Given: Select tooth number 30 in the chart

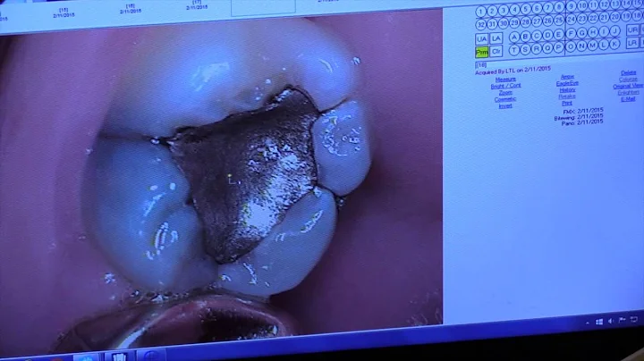Looking at the screenshot, I should pyautogui.click(x=503, y=23).
